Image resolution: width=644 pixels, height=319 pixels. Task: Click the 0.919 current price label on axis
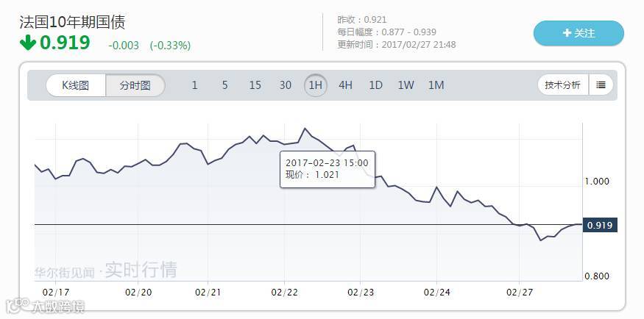[599, 225]
